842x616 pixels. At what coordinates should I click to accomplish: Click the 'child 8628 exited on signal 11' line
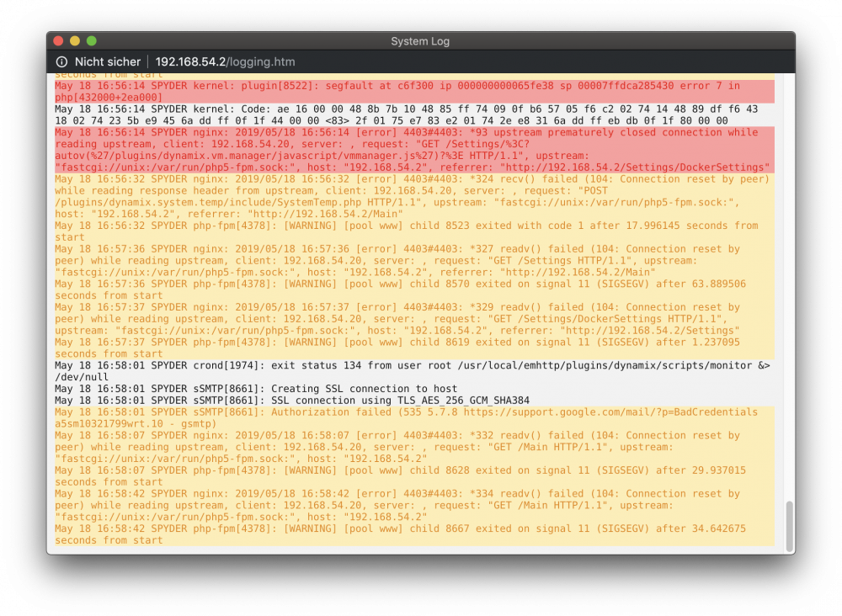[x=414, y=476]
